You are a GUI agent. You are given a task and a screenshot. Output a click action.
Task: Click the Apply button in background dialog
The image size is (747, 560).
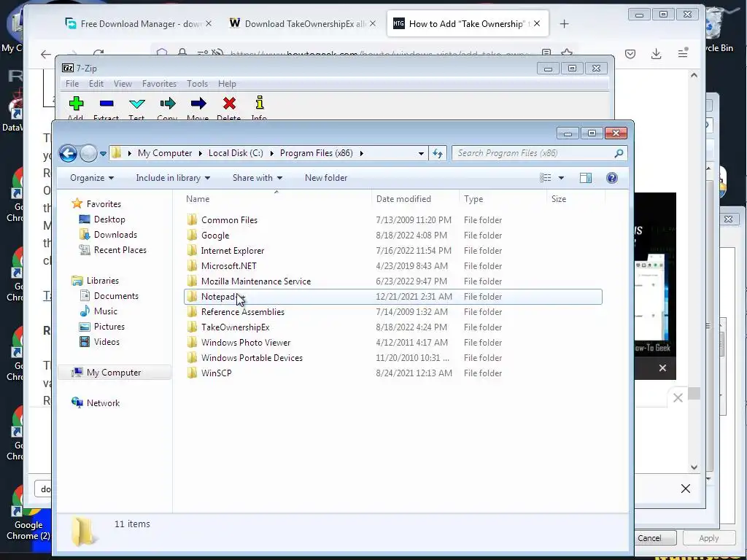coord(708,538)
